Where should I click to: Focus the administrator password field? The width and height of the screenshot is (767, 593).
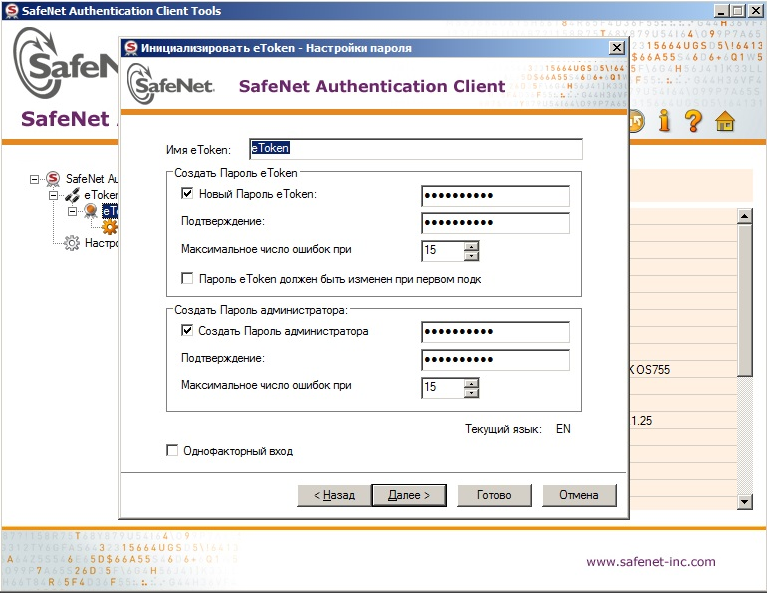pyautogui.click(x=495, y=332)
